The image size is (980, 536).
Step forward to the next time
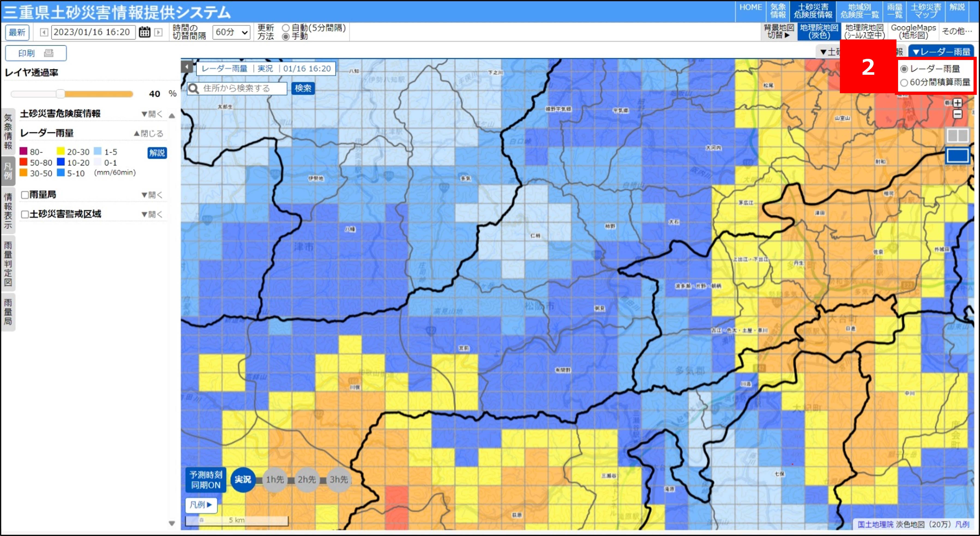click(x=158, y=32)
